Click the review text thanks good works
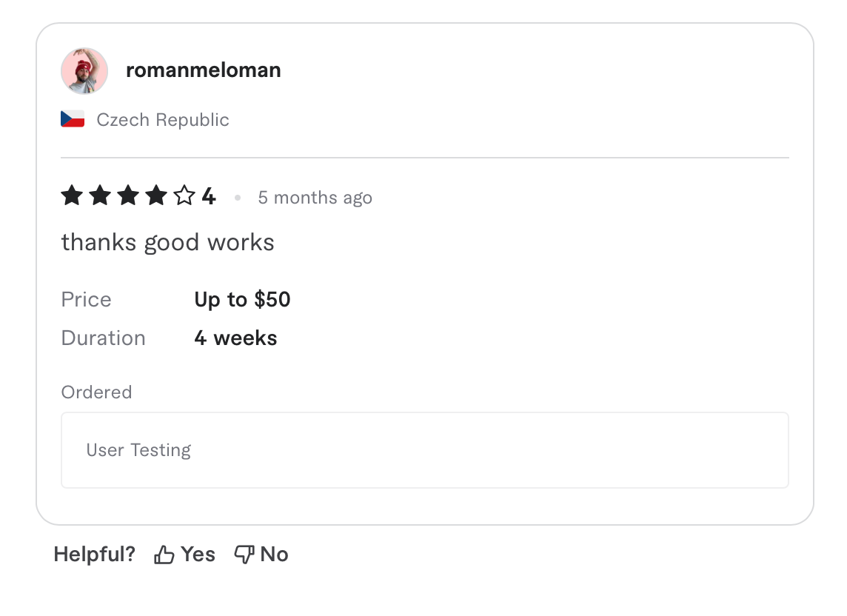The image size is (847, 616). (x=167, y=241)
